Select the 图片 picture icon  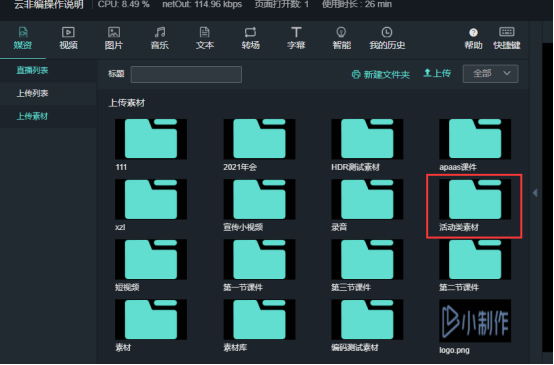pyautogui.click(x=114, y=33)
